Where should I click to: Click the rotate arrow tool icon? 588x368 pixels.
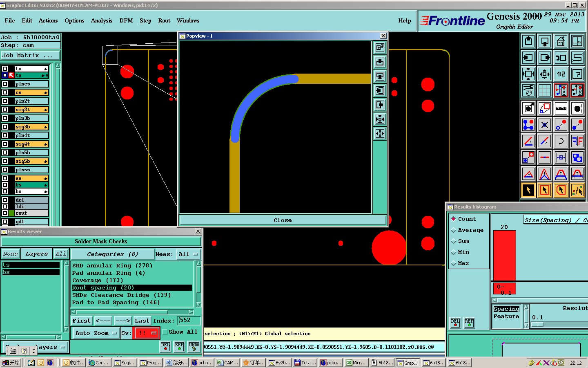coord(561,141)
